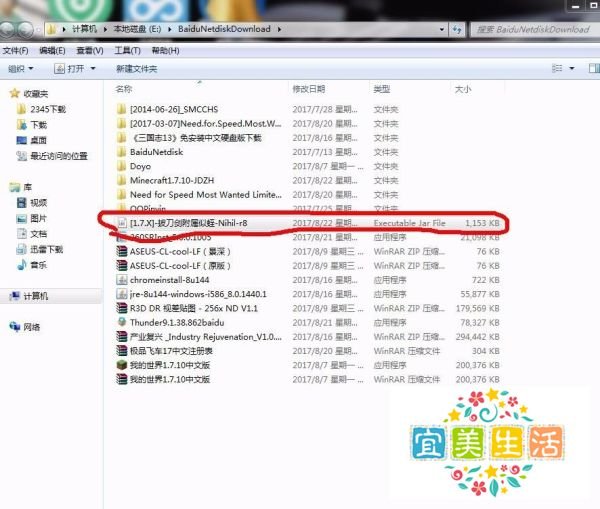Select 文档 in the libraries list

tap(38, 234)
